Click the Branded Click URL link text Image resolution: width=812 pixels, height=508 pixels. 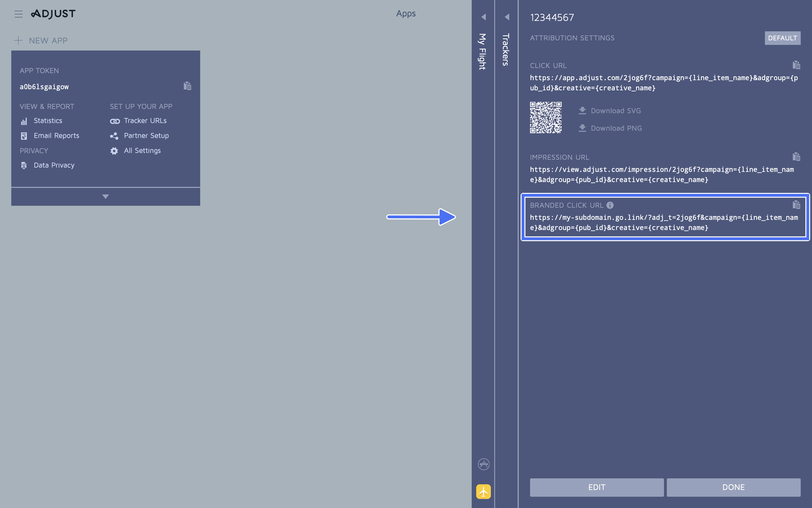[664, 223]
